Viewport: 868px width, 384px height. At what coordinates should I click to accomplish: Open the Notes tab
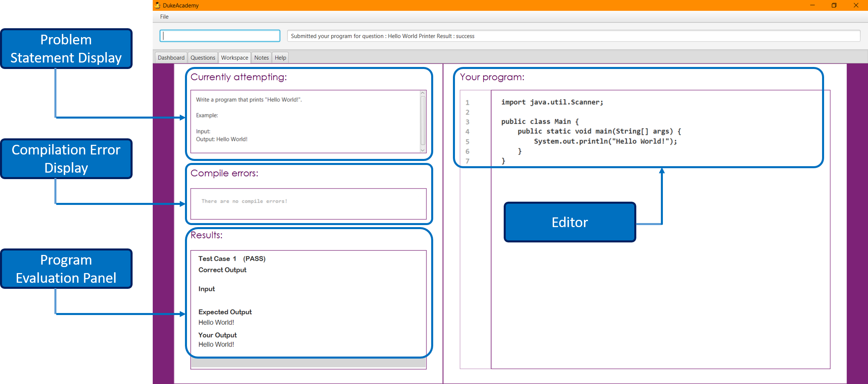262,58
